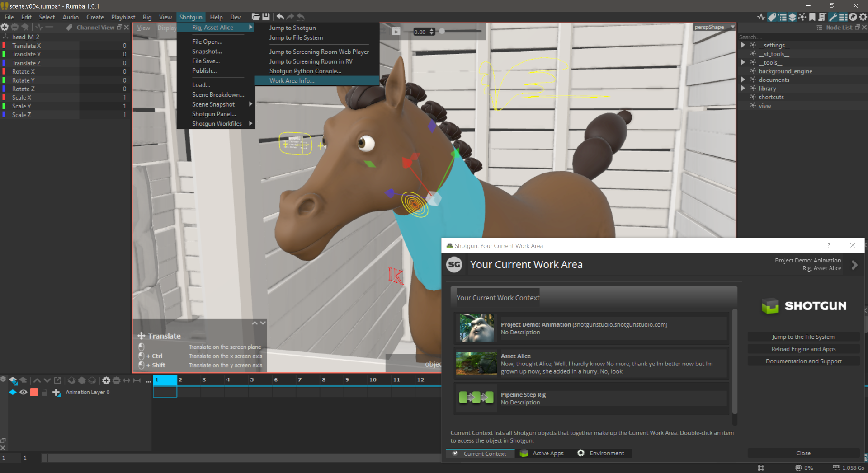
Task: Undo the last action via toolbar arrow
Action: coord(280,17)
